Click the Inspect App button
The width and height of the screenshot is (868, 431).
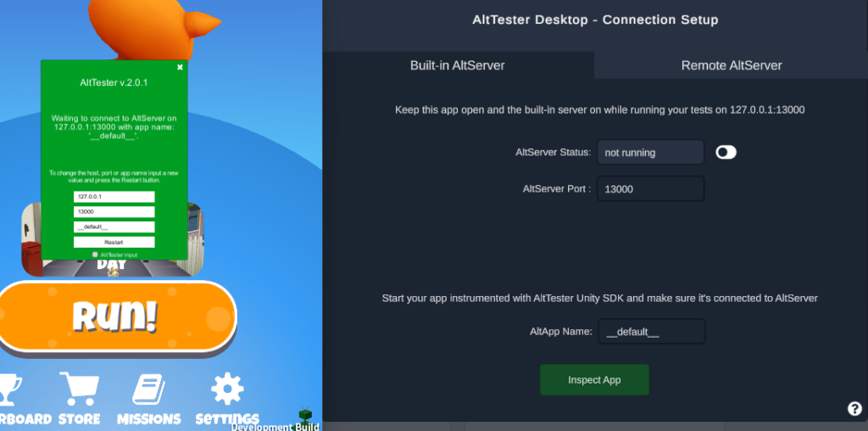click(x=594, y=380)
